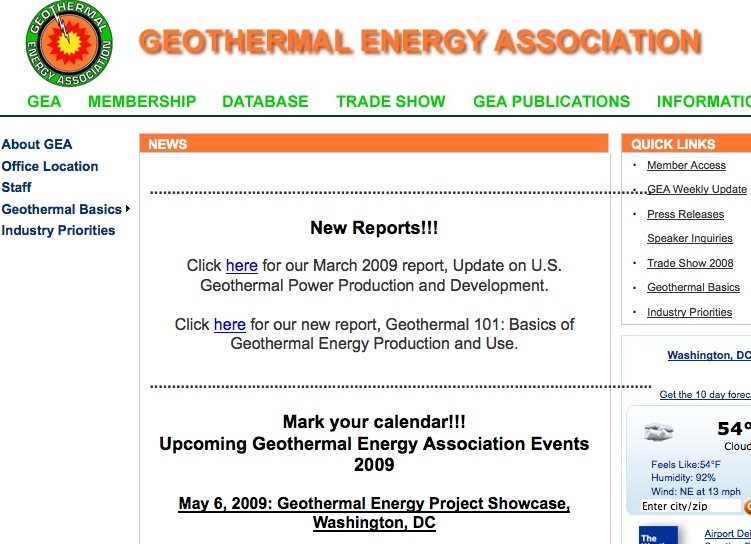The image size is (751, 544).
Task: Click the orange weather search button
Action: tap(747, 507)
